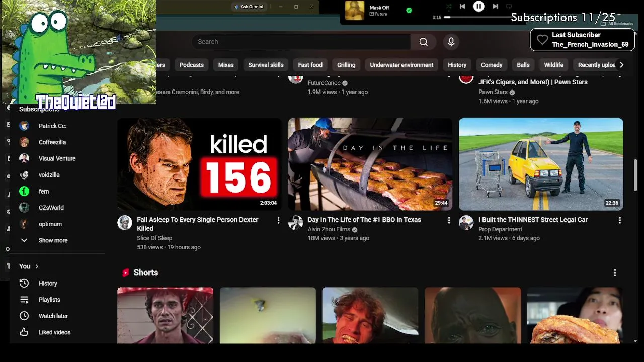Open the Prop Department channel avatar
Viewport: 644px width, 362px height.
466,223
